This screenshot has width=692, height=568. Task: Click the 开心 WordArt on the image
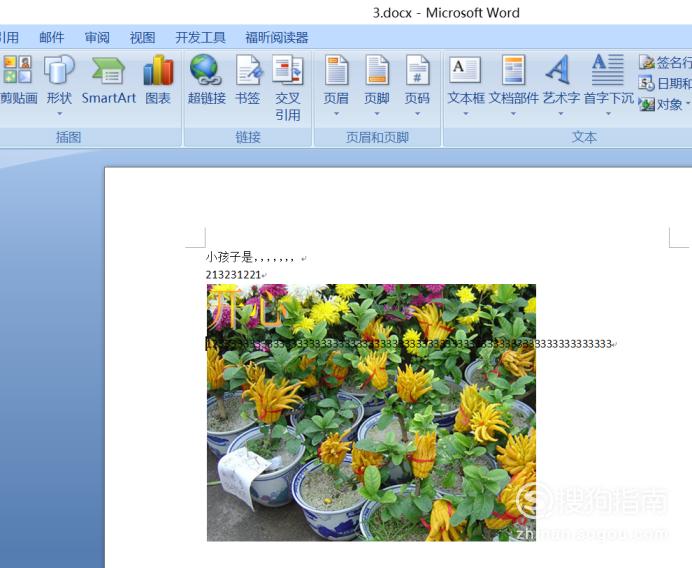(x=246, y=310)
